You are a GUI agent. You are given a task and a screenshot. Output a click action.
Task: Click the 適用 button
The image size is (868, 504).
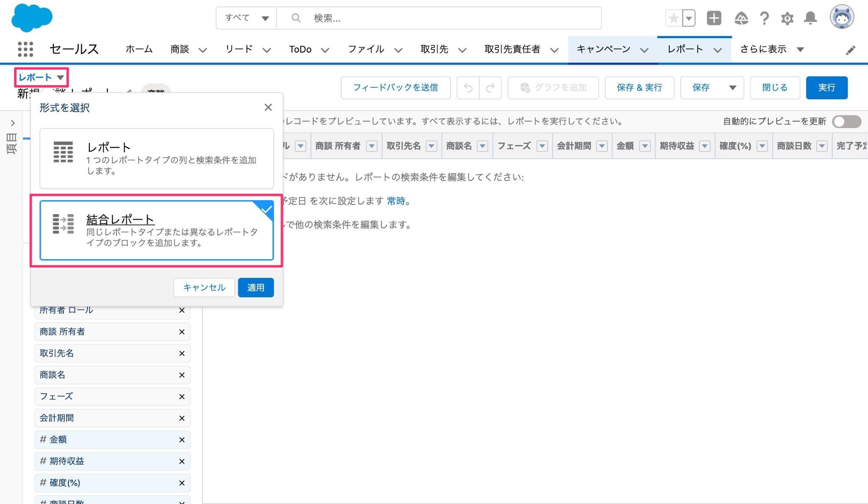[x=256, y=288]
